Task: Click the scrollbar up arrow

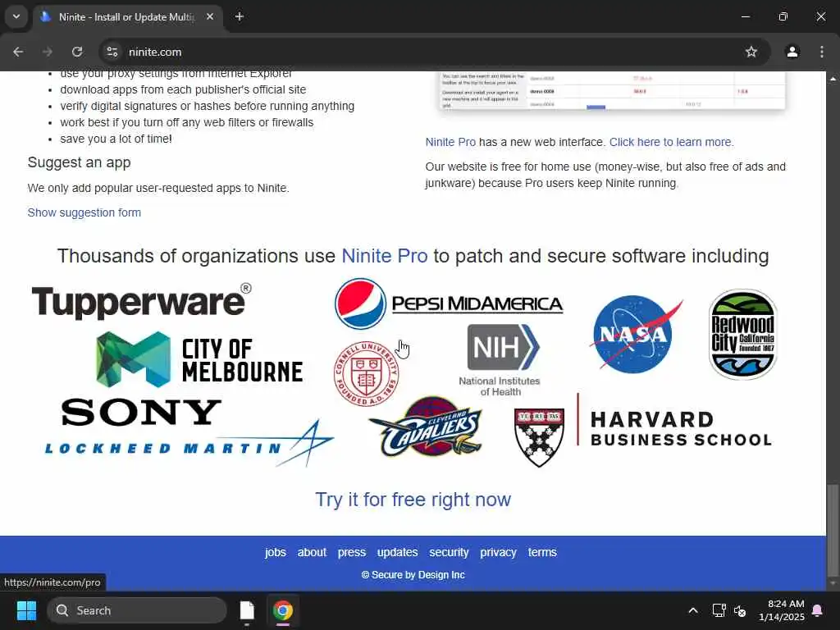Action: (833, 78)
